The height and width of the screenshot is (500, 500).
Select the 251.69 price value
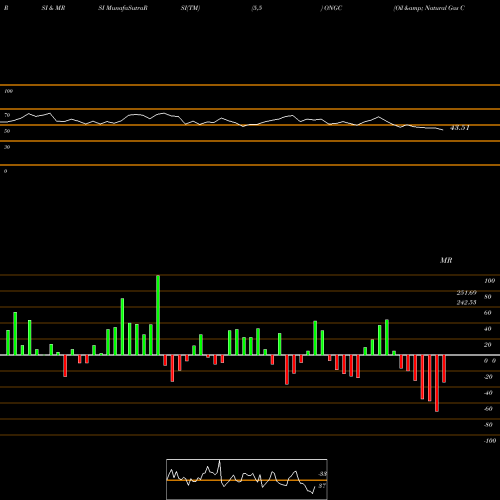[x=467, y=293]
